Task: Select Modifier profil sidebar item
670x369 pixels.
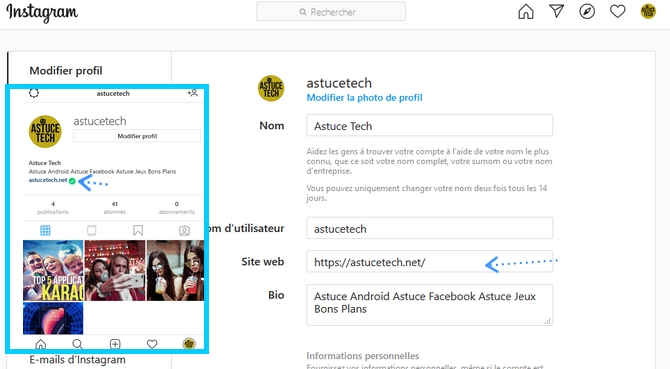Action: [x=66, y=70]
